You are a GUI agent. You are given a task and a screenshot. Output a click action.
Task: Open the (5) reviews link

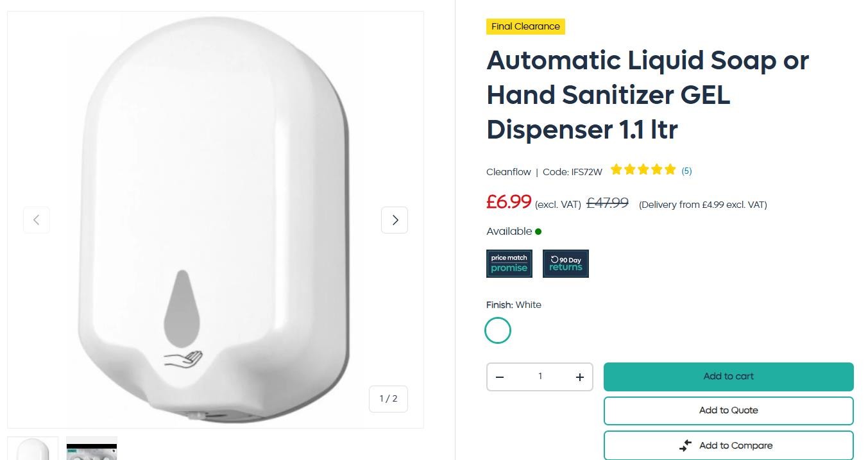pos(686,171)
